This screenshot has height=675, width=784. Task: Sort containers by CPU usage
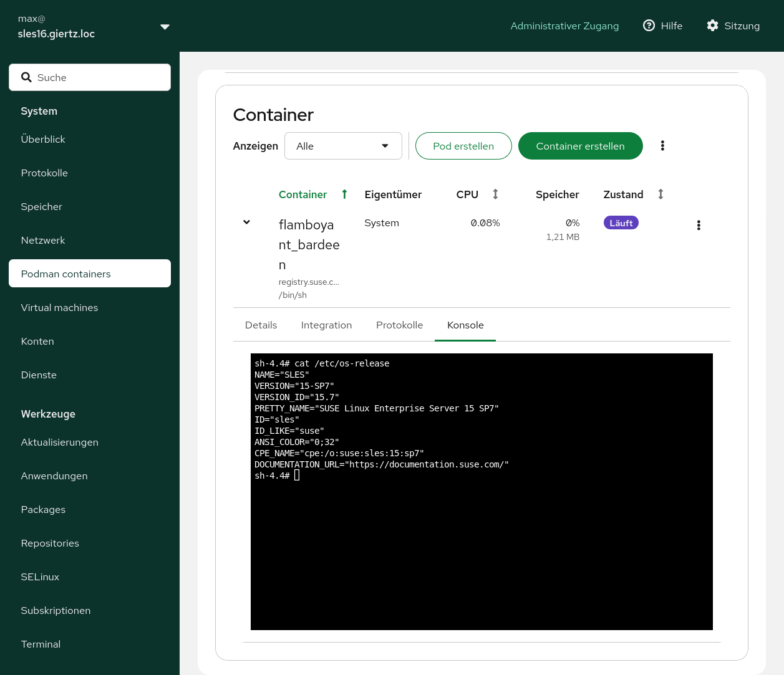point(495,194)
